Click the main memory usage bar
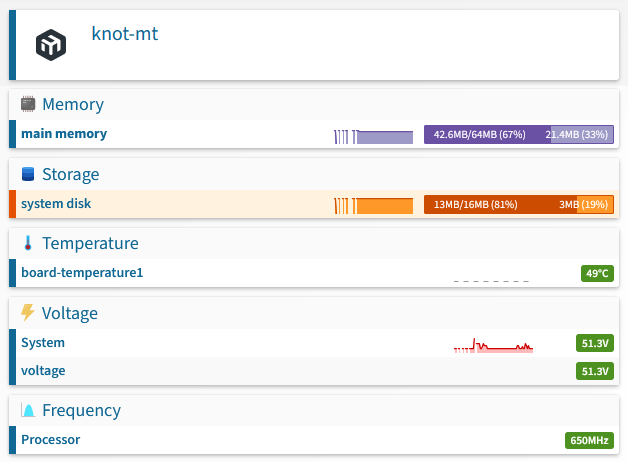 pos(519,135)
